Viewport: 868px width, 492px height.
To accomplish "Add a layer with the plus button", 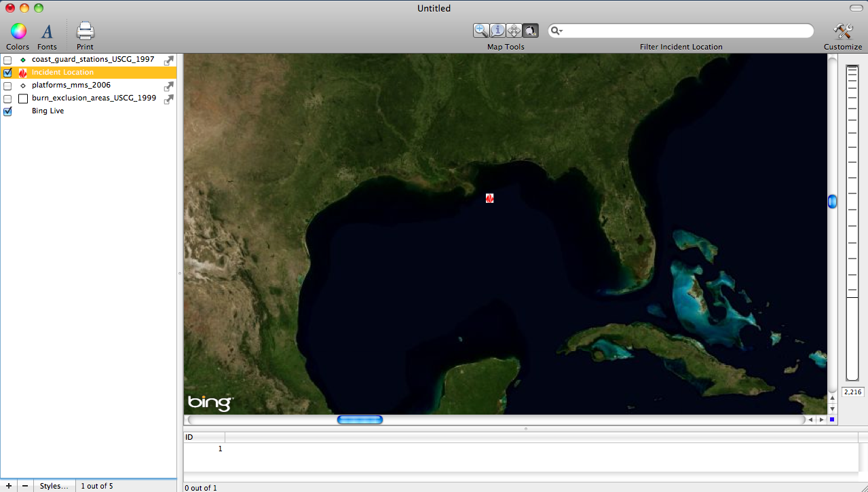I will 8,486.
